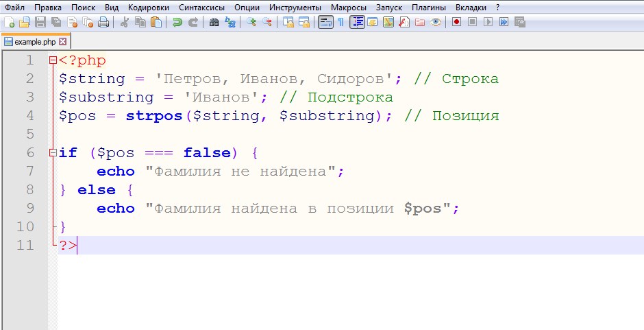
Task: Toggle show all characters pilcrow icon
Action: 340,22
